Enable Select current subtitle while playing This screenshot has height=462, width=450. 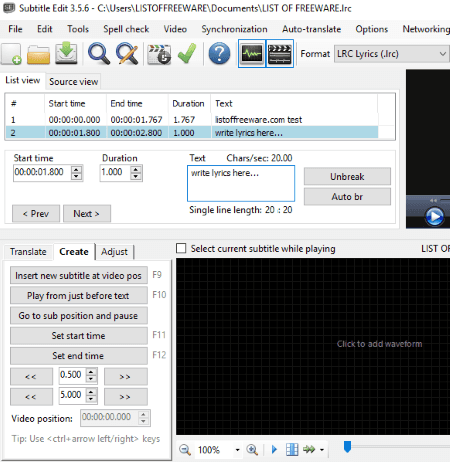(x=181, y=248)
